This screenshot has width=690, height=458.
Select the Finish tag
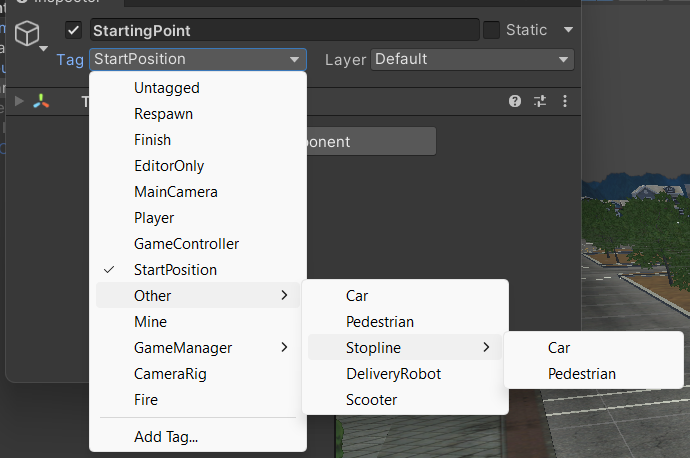198,140
